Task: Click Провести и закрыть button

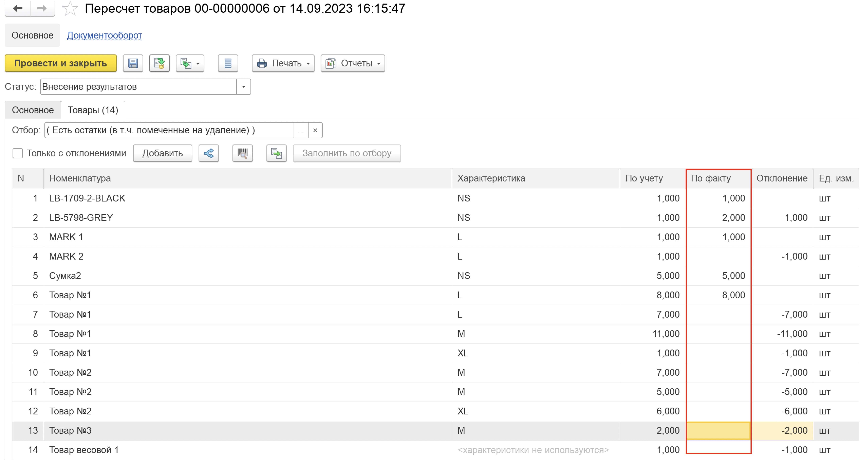Action: tap(61, 63)
